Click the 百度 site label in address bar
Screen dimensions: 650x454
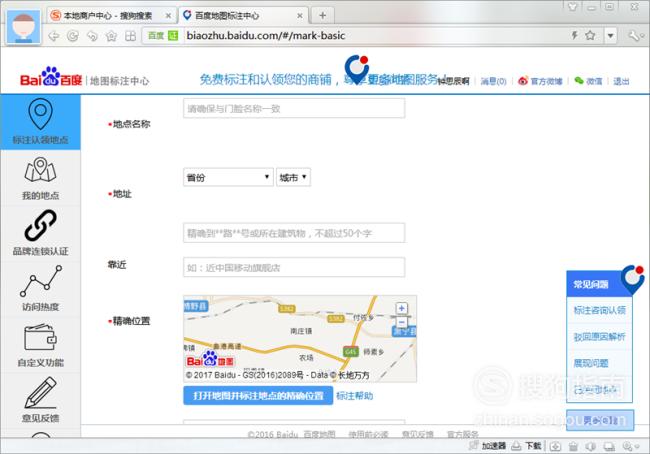tap(156, 36)
